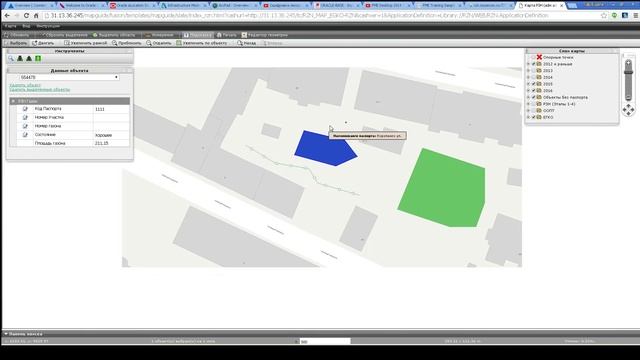Click the red X icon for Опорные точки
This screenshot has width=640, height=360.
[539, 57]
